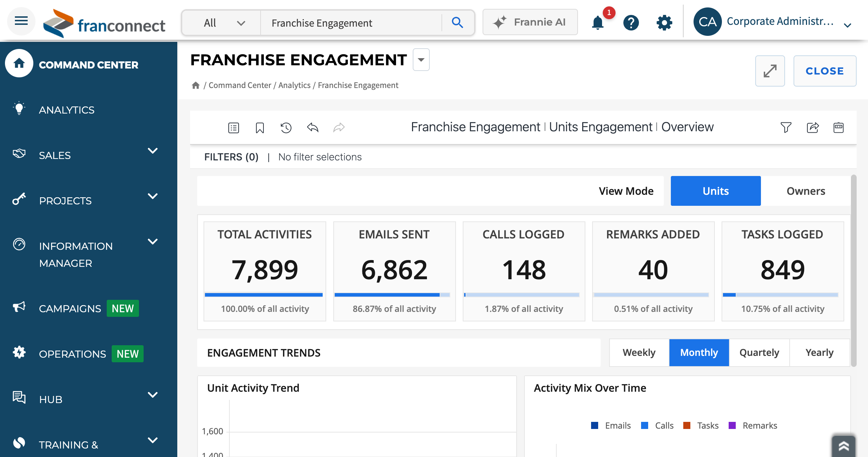Open the help question mark icon
This screenshot has height=457, width=868.
point(631,23)
